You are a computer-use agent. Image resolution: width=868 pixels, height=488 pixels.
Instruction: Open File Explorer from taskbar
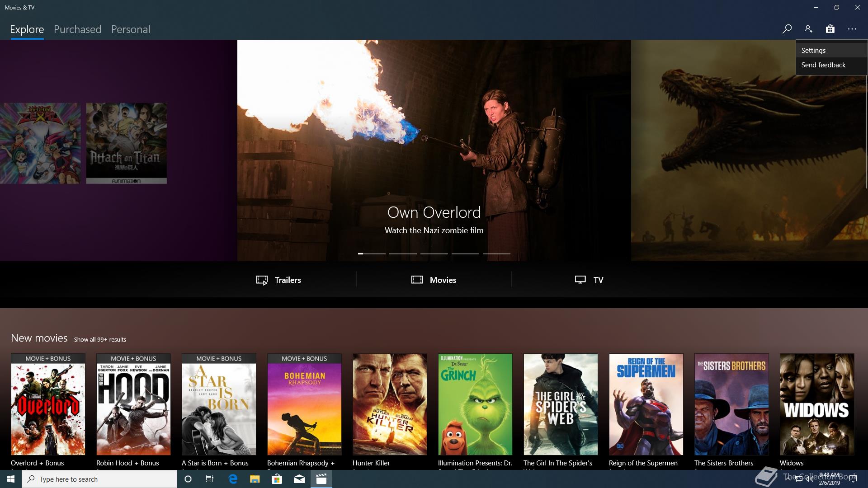[255, 479]
